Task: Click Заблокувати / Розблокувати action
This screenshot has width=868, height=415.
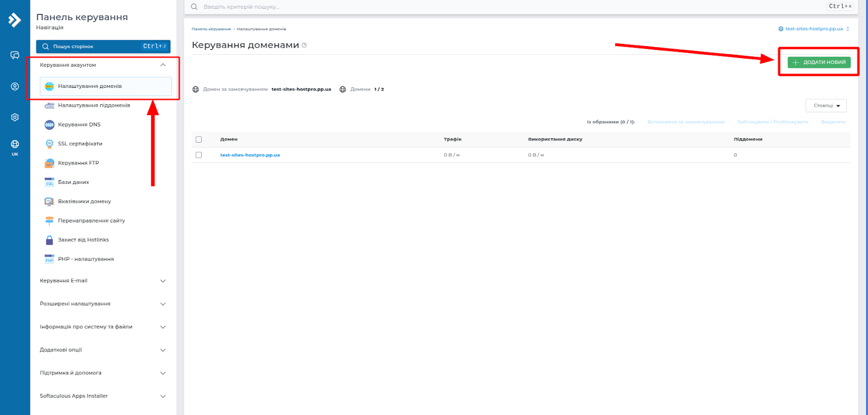Action: click(773, 122)
